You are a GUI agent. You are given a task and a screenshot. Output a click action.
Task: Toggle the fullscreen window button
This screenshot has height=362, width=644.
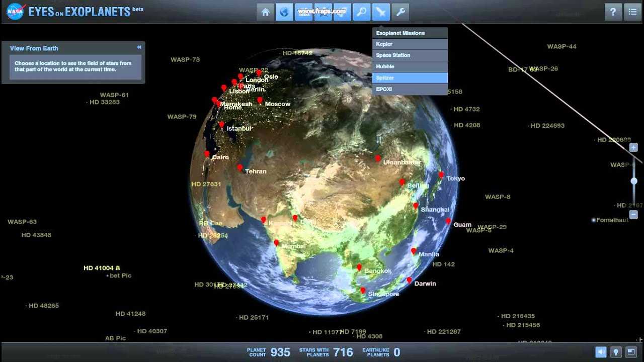pos(631,352)
